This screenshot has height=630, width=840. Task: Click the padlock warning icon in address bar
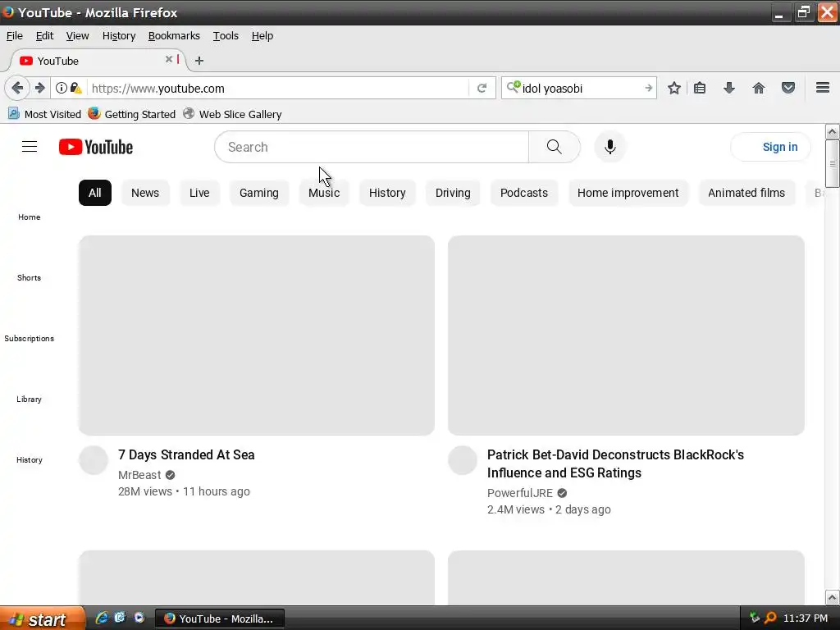[x=76, y=88]
